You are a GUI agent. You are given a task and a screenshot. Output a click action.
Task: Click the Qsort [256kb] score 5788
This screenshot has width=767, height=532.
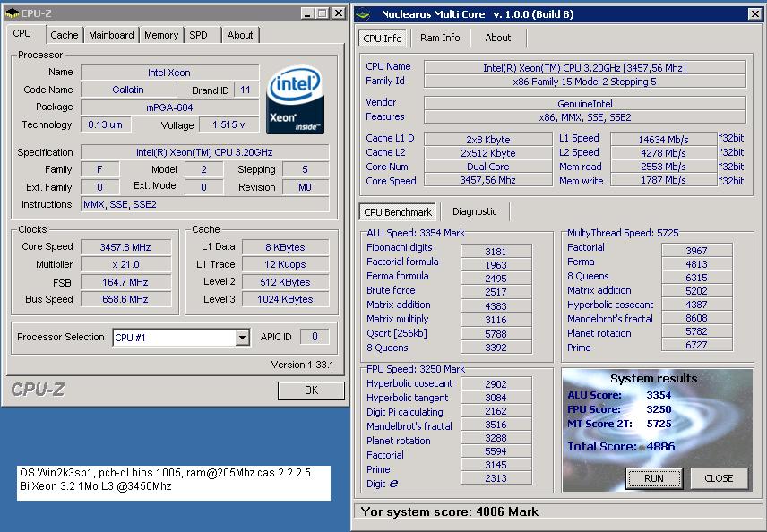tap(496, 333)
